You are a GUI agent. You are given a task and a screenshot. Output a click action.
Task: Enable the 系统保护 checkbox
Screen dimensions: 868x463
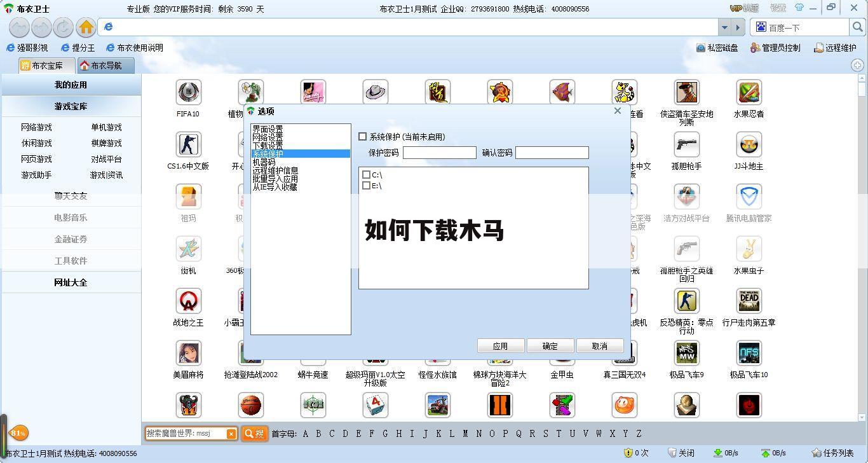[x=363, y=137]
